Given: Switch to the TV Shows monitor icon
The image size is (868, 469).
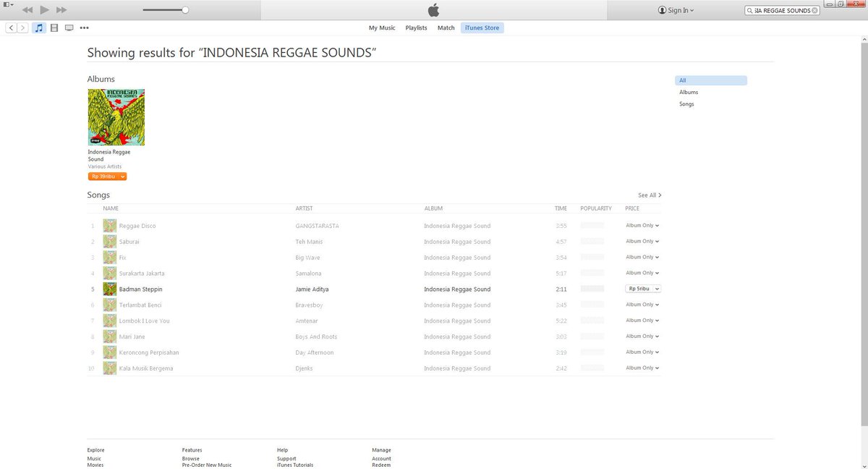Looking at the screenshot, I should click(69, 28).
